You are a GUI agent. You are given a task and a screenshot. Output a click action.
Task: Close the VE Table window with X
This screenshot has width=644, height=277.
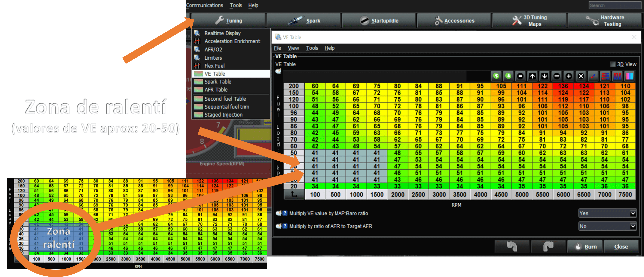[x=634, y=37]
